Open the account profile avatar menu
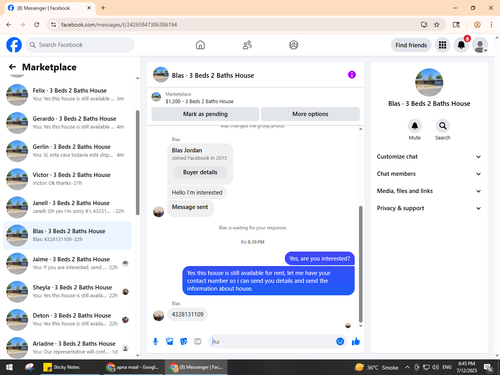The image size is (500, 375). point(480,45)
